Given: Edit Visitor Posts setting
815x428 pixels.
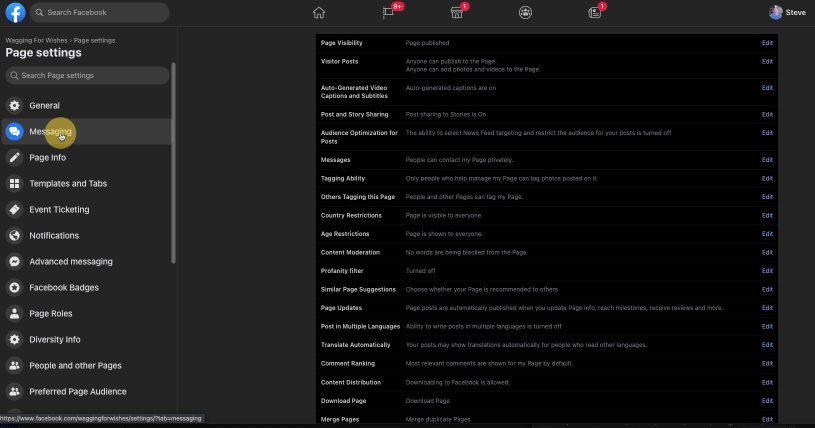Looking at the screenshot, I should [x=767, y=61].
